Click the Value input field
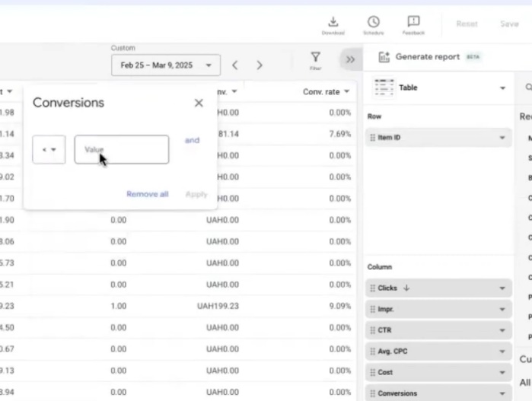Screen dimensions: 532x401 122,150
